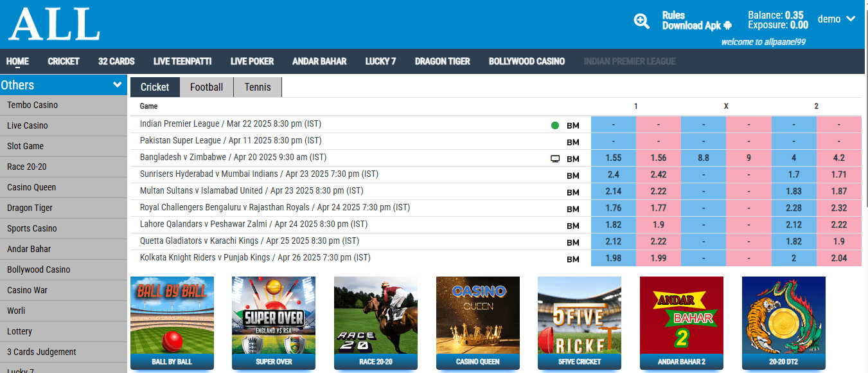The width and height of the screenshot is (868, 373).
Task: Launch the Andar Bahar 2 game icon
Action: point(681,322)
